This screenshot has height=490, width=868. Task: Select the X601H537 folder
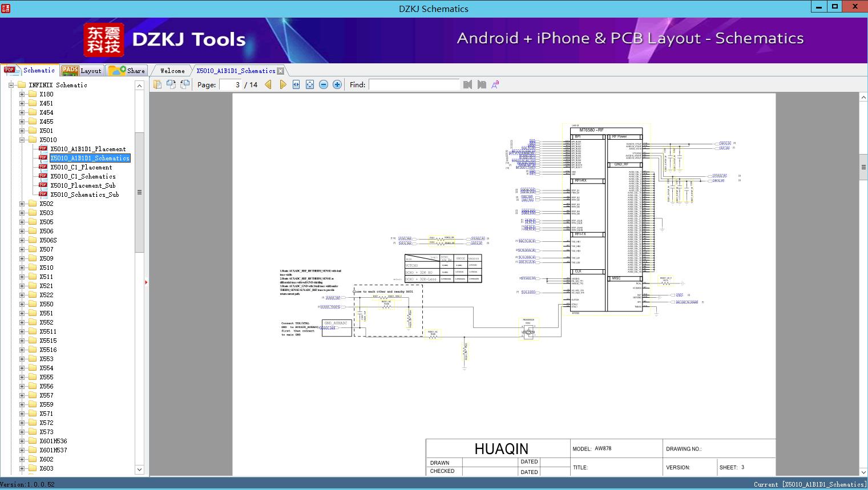pos(53,450)
